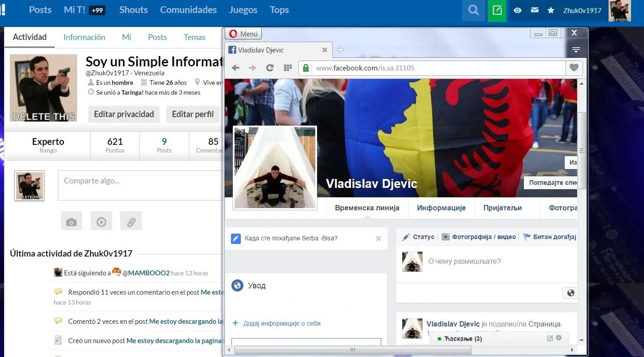This screenshot has width=644, height=357.
Task: Click the Facebook profile picture thumbnail
Action: (275, 168)
